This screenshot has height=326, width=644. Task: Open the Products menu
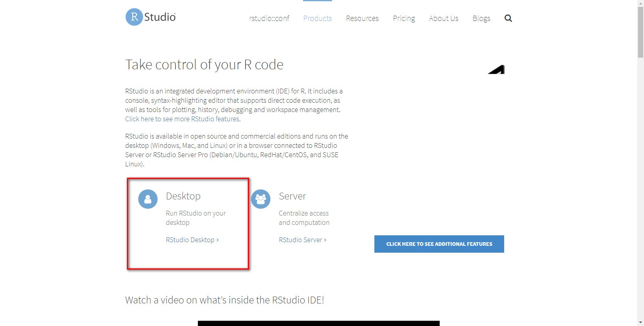point(318,18)
